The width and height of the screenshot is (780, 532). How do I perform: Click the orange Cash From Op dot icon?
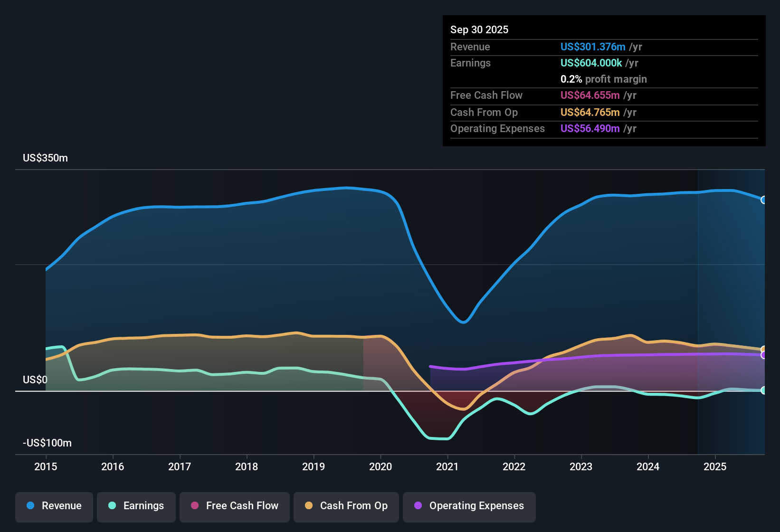309,506
